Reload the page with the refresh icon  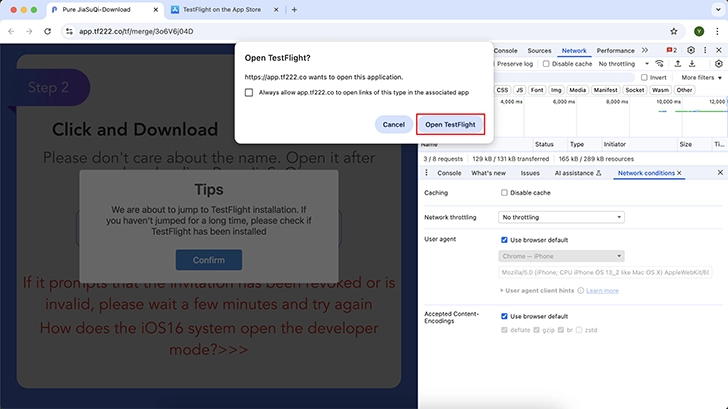pyautogui.click(x=47, y=31)
